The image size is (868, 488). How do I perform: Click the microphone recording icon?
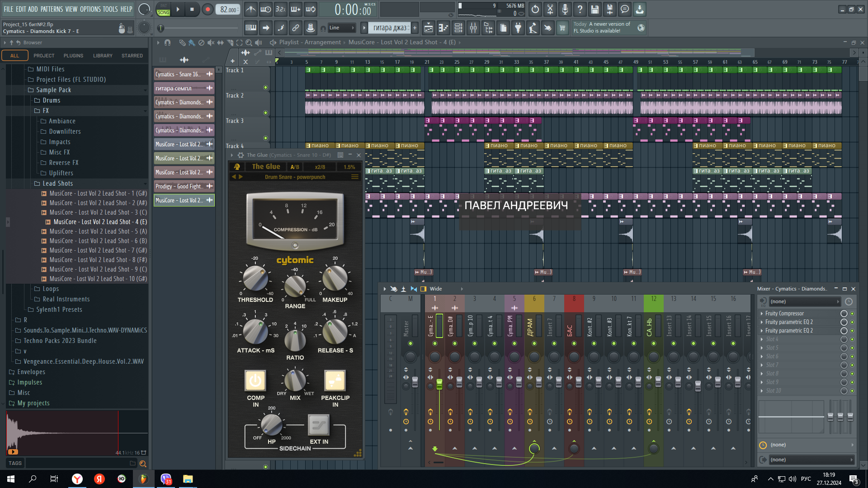pyautogui.click(x=565, y=9)
